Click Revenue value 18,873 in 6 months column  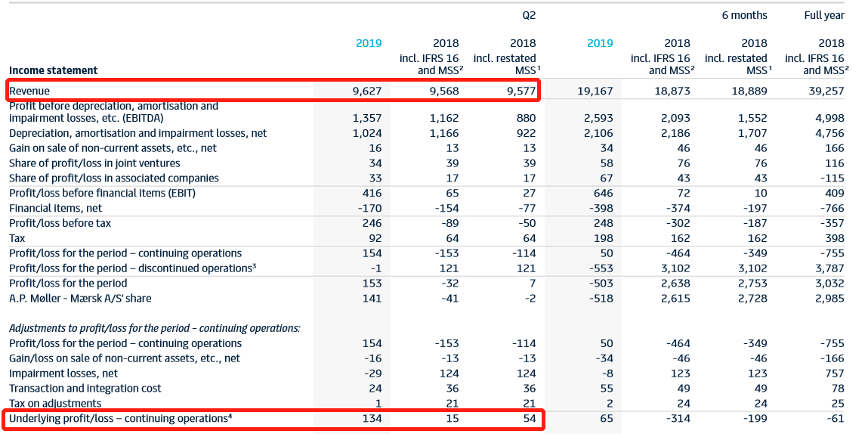tap(672, 91)
